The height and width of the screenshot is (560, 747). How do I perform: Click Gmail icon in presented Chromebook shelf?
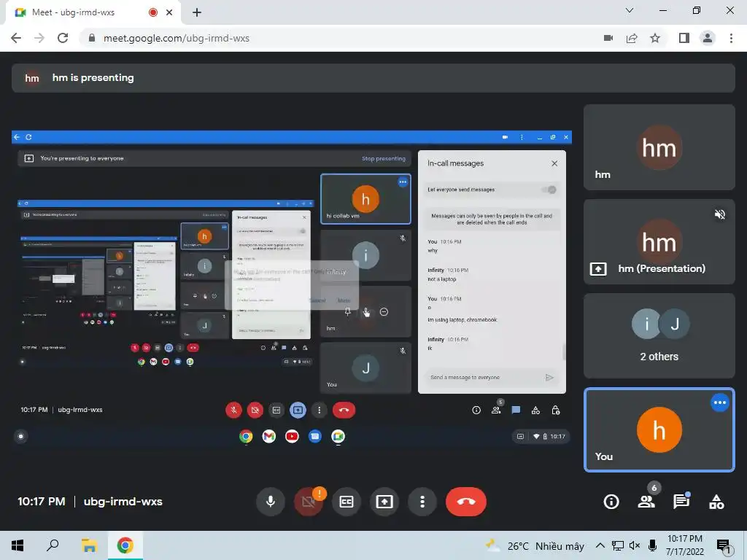pyautogui.click(x=268, y=436)
